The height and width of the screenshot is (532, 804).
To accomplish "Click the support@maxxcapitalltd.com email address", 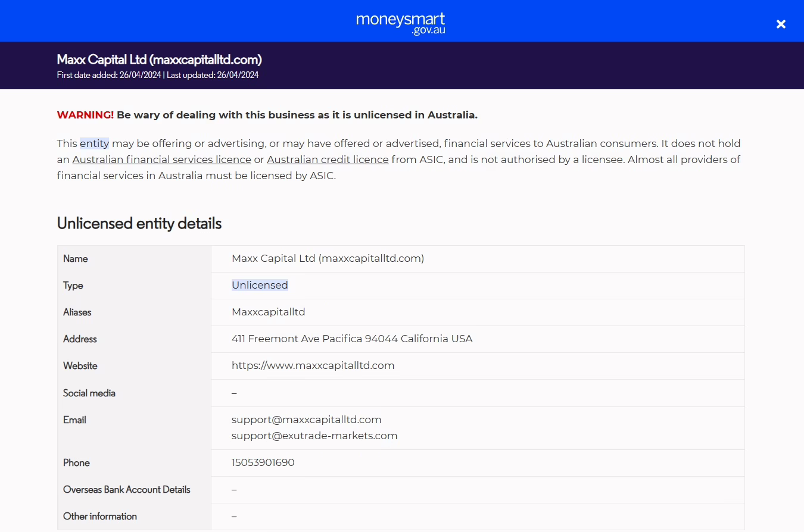I will [x=307, y=420].
